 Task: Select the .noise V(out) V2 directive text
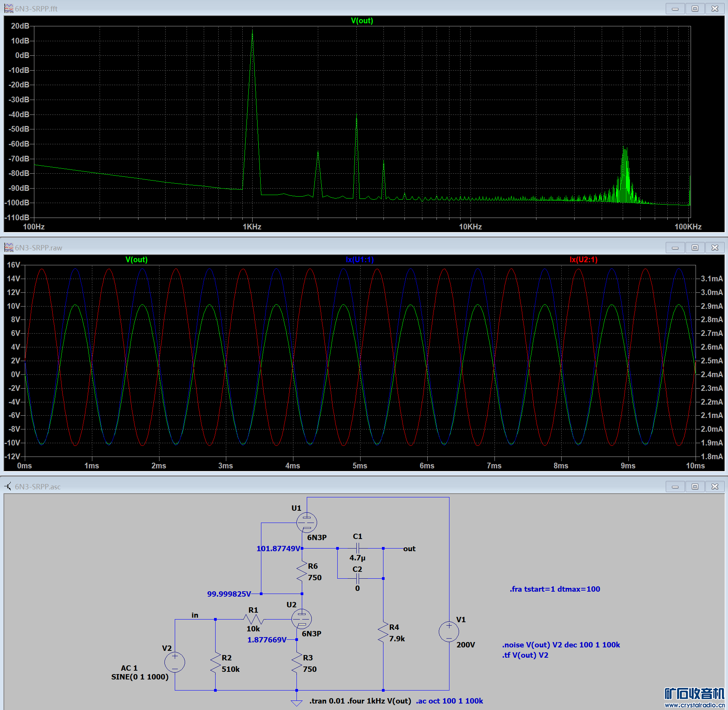click(561, 645)
